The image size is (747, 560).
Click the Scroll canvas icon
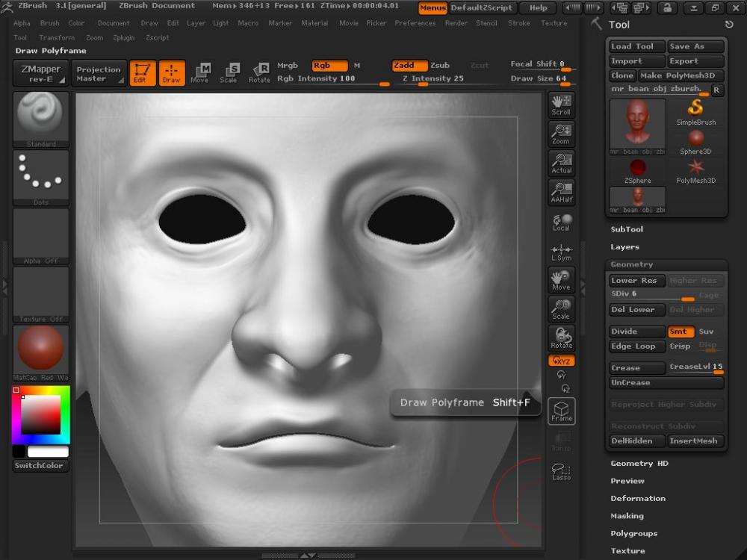[x=561, y=105]
